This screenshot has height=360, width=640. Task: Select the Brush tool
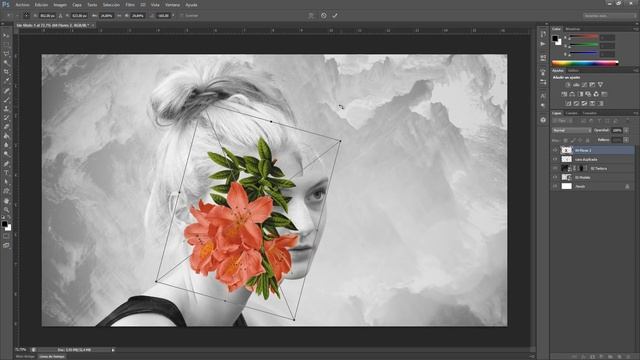(6, 99)
